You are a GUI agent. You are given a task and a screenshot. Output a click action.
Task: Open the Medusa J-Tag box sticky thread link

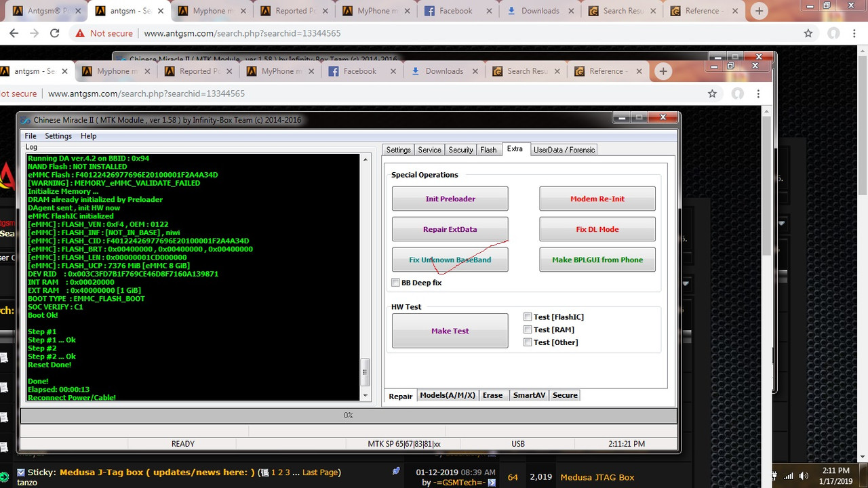click(x=157, y=472)
